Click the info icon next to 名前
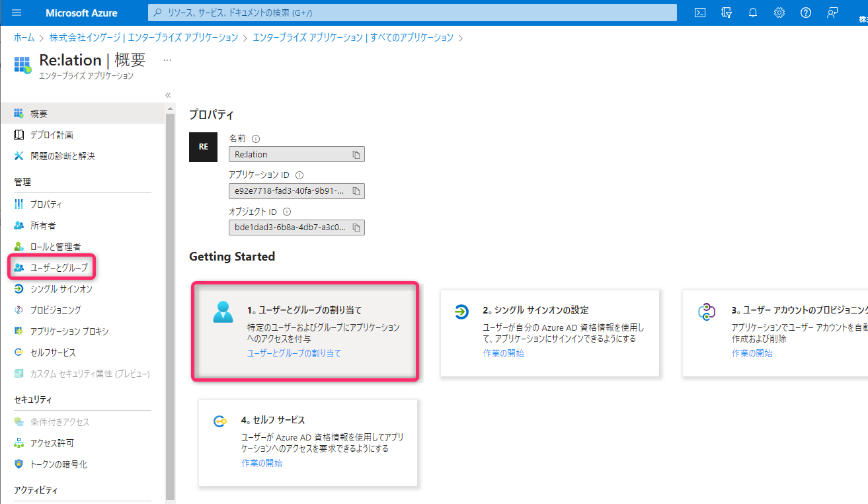The image size is (868, 504). [x=256, y=139]
